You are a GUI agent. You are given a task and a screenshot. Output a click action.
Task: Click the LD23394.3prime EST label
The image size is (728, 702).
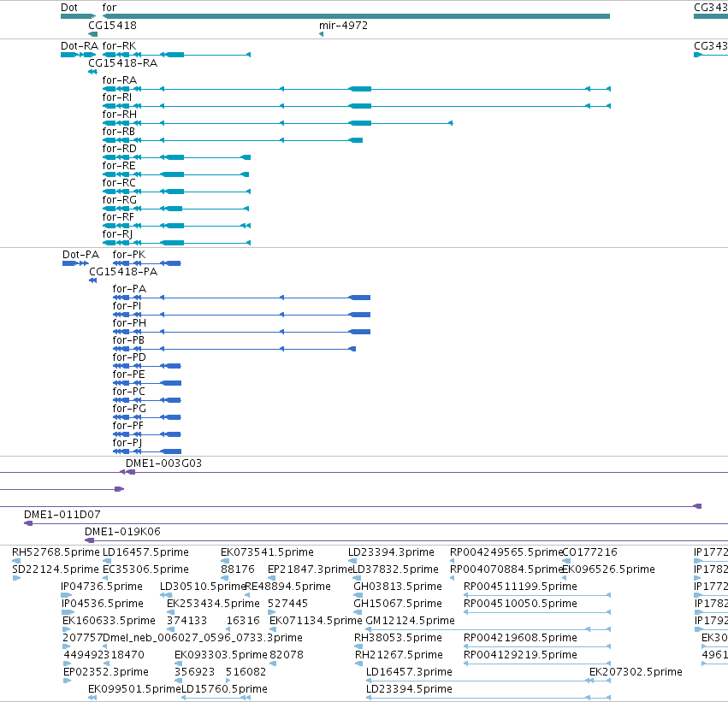(391, 552)
